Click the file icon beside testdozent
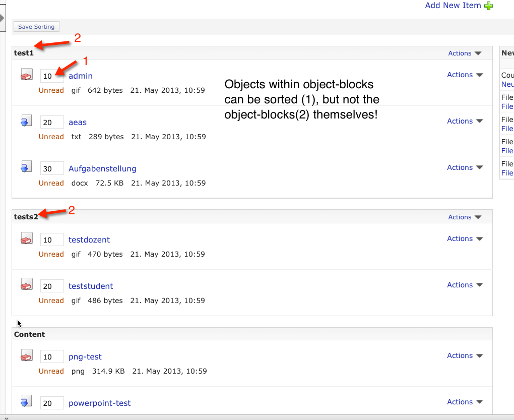This screenshot has width=514, height=420. (x=26, y=239)
